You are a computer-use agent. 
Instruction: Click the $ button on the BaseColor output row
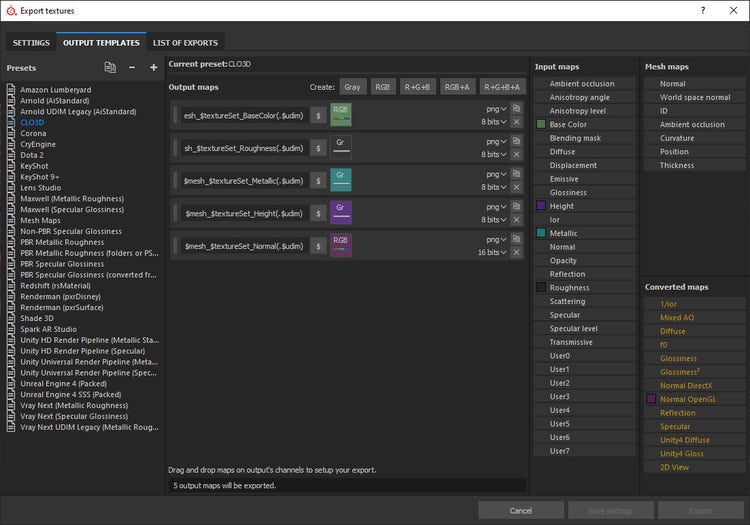tap(318, 115)
